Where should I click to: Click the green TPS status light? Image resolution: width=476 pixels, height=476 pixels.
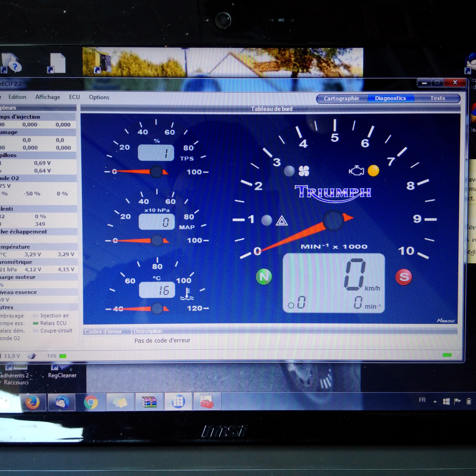(63, 356)
